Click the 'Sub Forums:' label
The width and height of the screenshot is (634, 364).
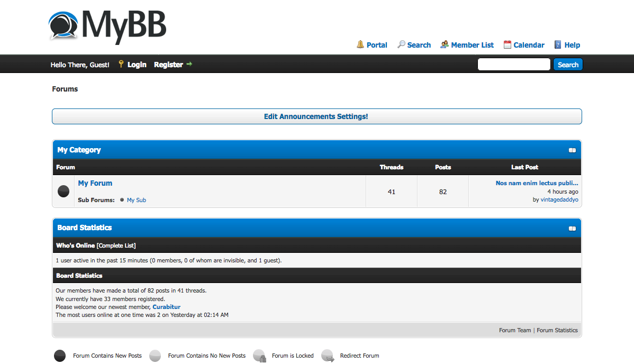point(96,200)
